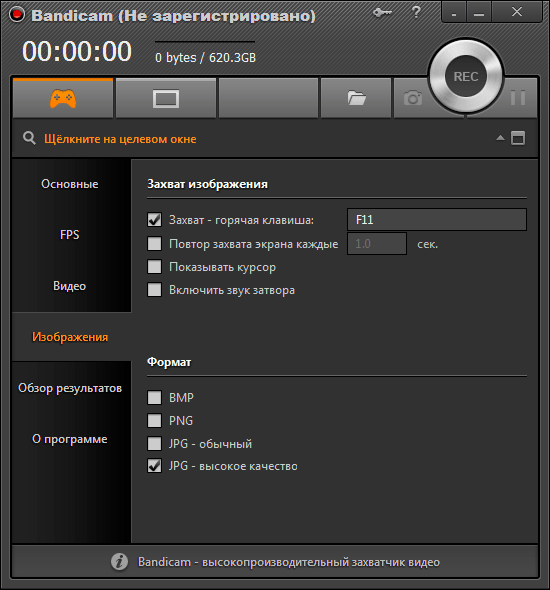Open the О программе tab
Screen dimensions: 550x590
click(70, 439)
